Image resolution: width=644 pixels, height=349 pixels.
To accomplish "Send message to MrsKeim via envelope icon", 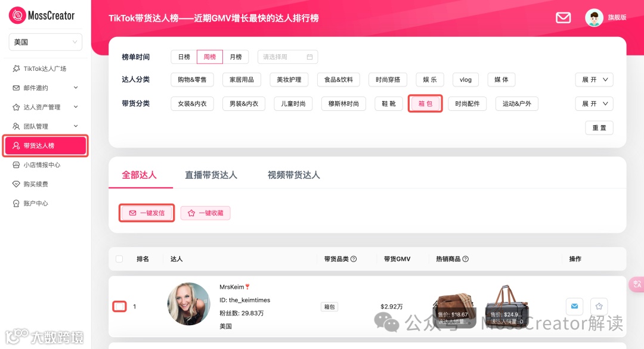I will pos(575,306).
